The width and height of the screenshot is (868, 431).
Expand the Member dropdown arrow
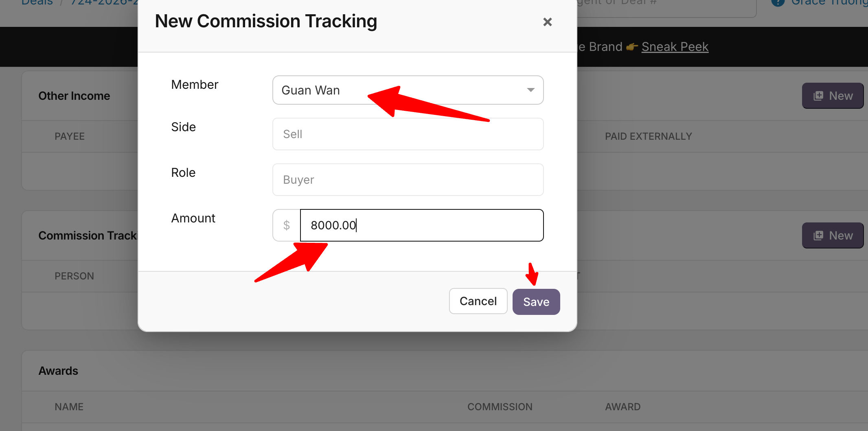coord(530,90)
